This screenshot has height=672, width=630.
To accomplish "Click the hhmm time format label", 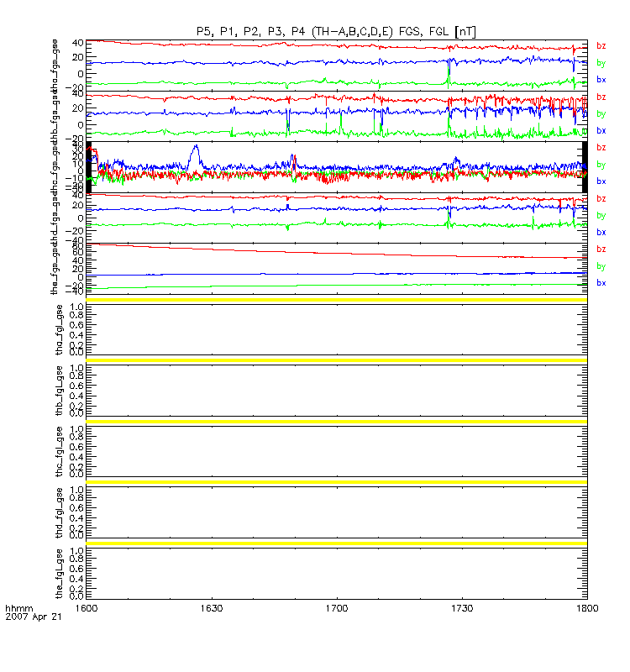I will point(18,608).
